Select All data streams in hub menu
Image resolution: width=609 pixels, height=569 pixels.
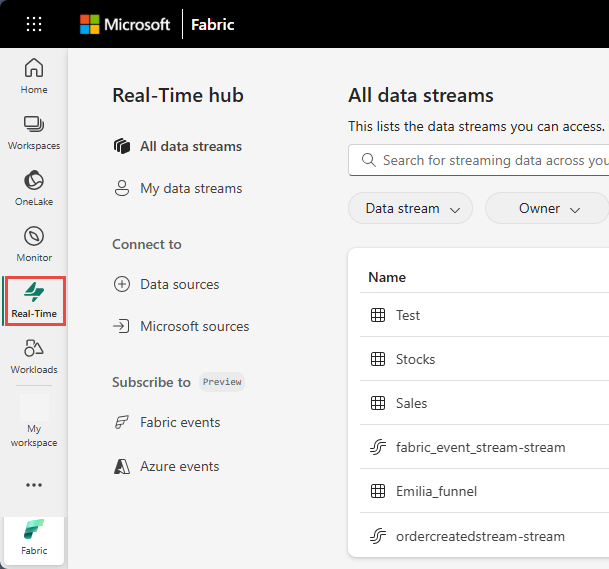point(178,146)
